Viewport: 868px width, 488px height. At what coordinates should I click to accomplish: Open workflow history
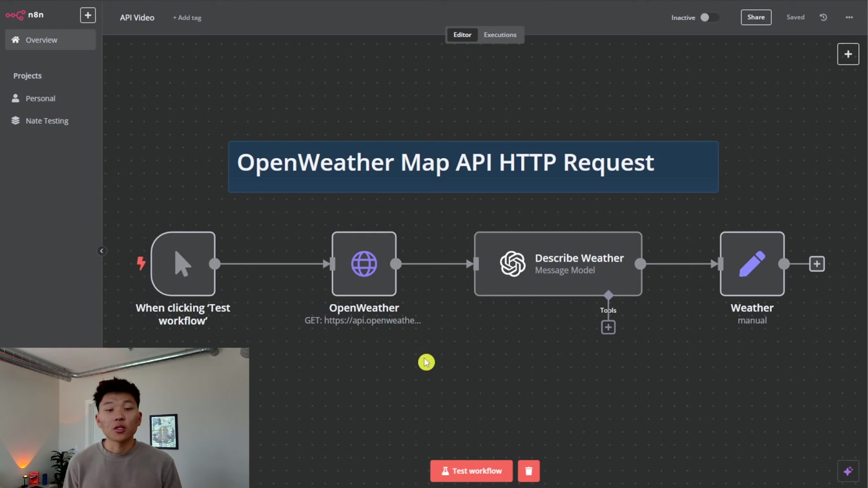click(x=823, y=17)
